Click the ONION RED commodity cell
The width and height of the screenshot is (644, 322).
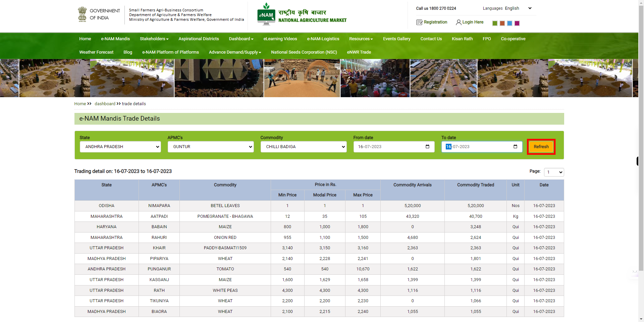point(225,238)
